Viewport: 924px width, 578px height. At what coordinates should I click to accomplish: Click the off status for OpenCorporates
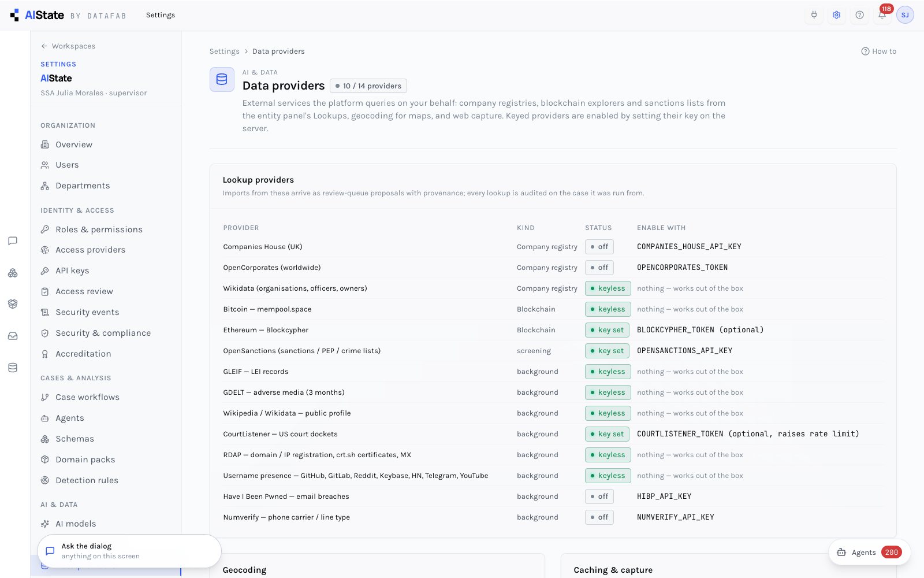[599, 268]
